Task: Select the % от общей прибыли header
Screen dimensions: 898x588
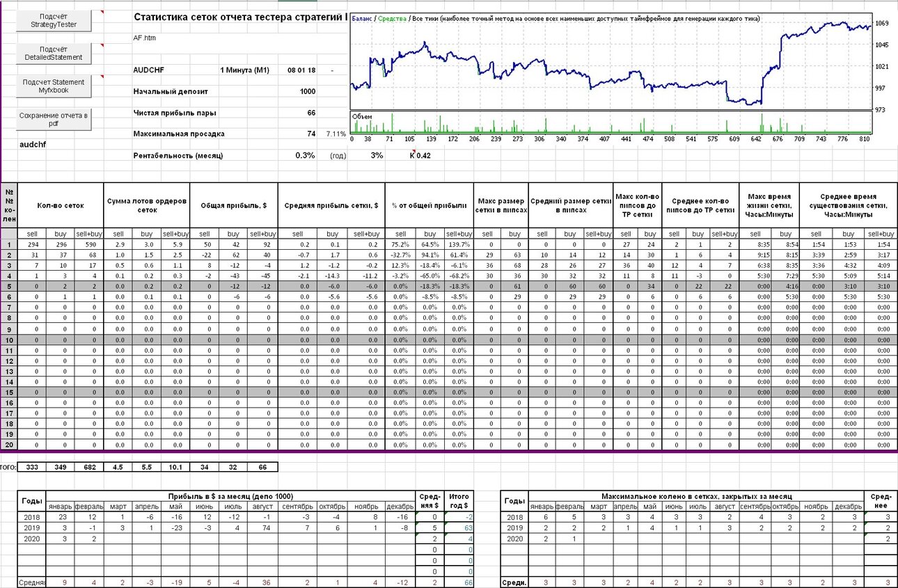Action: point(428,205)
